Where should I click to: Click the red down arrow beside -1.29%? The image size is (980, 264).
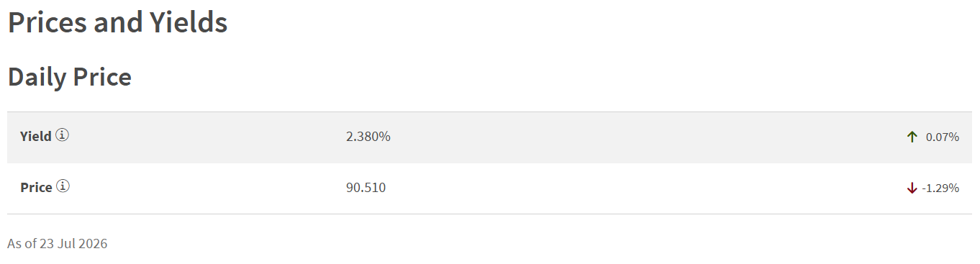click(912, 188)
